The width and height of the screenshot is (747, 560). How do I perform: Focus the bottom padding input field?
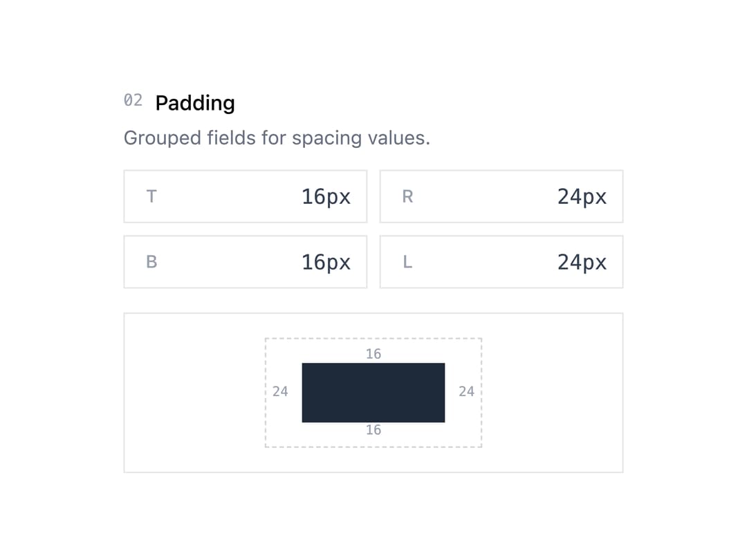click(x=246, y=262)
